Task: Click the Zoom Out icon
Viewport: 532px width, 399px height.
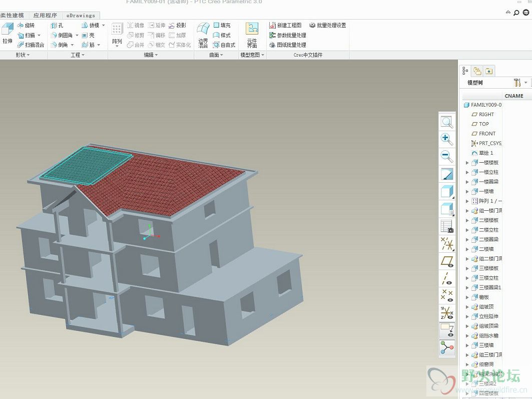Action: (447, 156)
